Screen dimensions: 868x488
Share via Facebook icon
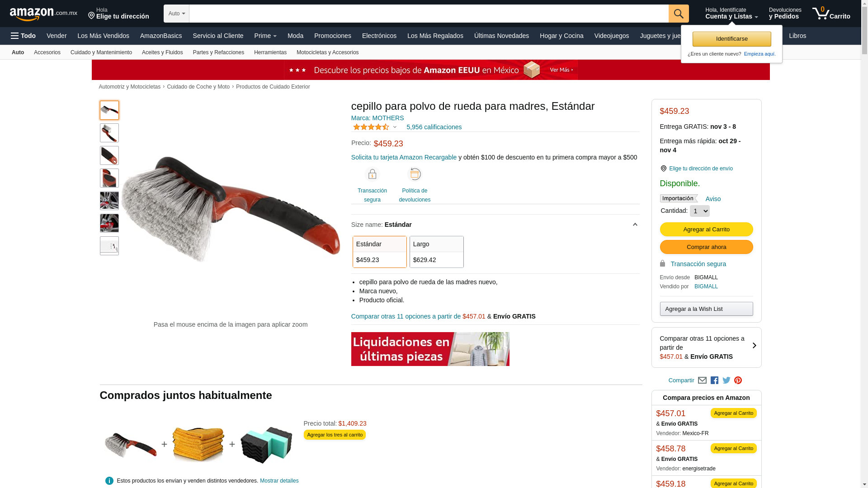coord(714,380)
